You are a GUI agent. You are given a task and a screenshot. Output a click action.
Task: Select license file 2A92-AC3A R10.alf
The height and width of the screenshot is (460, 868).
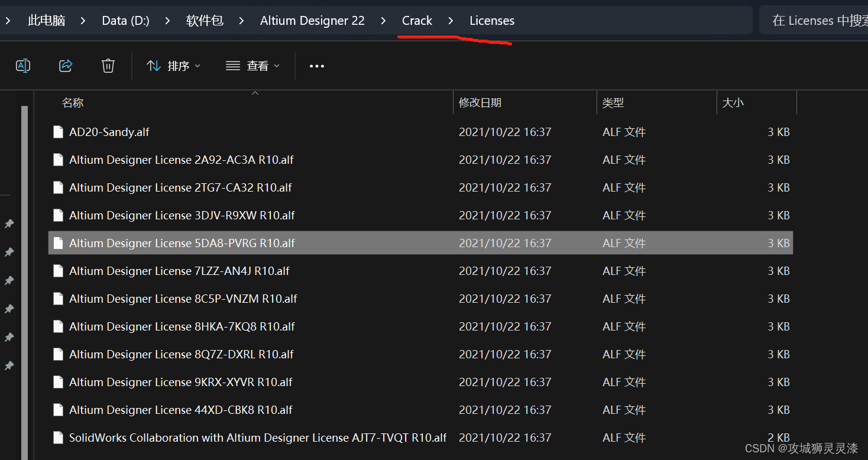click(x=420, y=160)
